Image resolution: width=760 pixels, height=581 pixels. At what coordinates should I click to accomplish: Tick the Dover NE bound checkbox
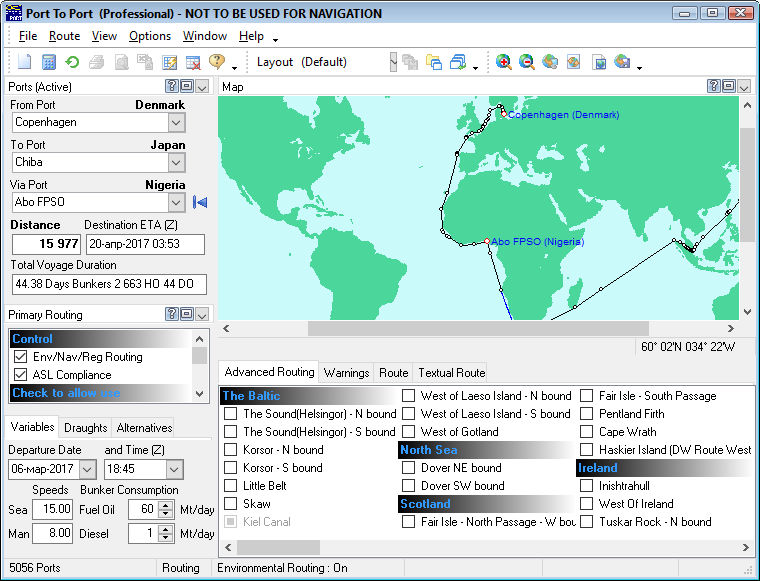point(408,468)
